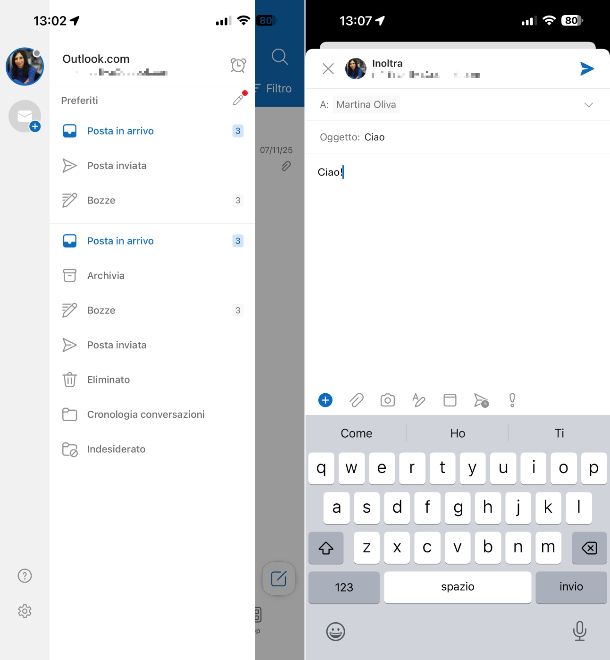The image size is (610, 660).
Task: Tap the Martina Oliva recipient chip
Action: click(x=366, y=104)
